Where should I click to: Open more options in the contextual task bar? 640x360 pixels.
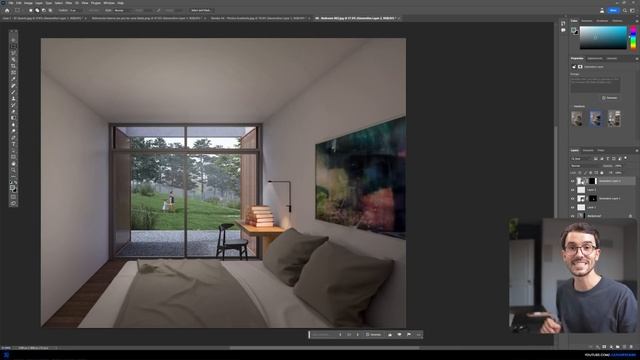pos(418,335)
